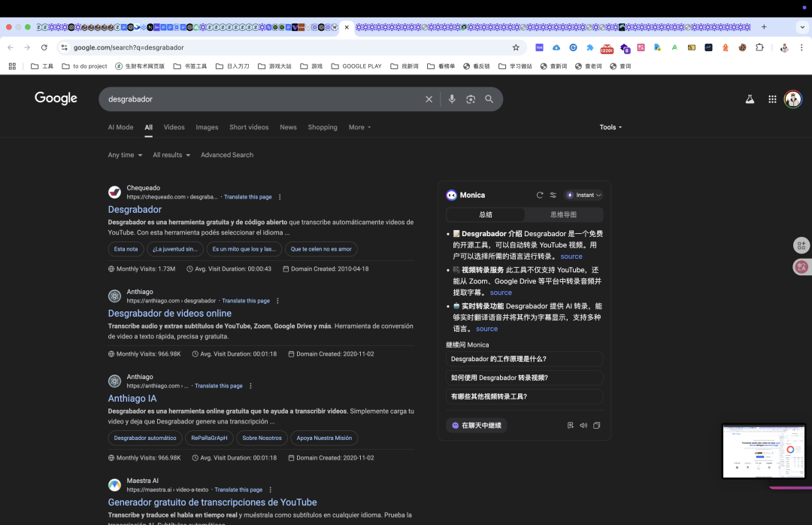Select Monica's 总结 tab
The image size is (812, 525).
coord(486,214)
